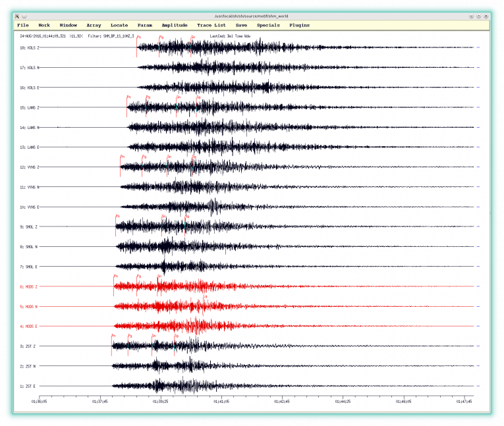Viewport: 504px width, 426px height.
Task: Open the Work menu
Action: [x=44, y=25]
